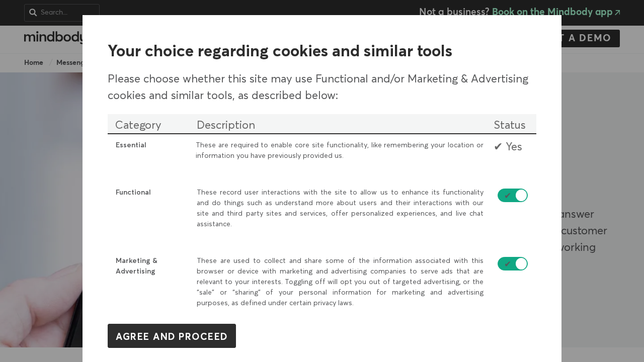The height and width of the screenshot is (362, 644).
Task: Click the Agree and Proceed button
Action: click(x=172, y=336)
